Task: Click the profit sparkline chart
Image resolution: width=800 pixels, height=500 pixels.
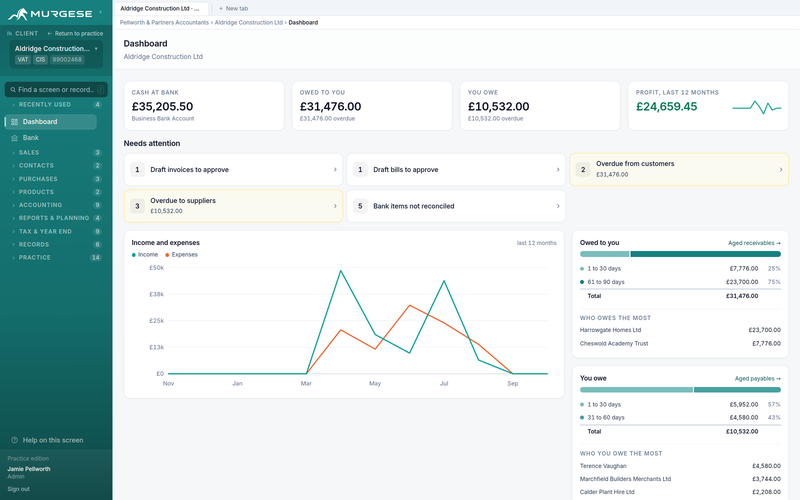Action: click(757, 107)
